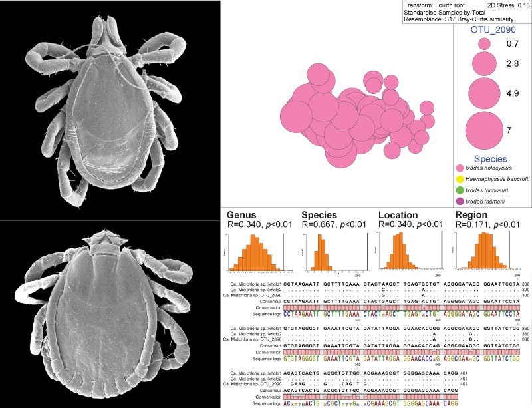
Task: Click the 'Ixodes holocyclus' legend label
Action: pos(489,168)
